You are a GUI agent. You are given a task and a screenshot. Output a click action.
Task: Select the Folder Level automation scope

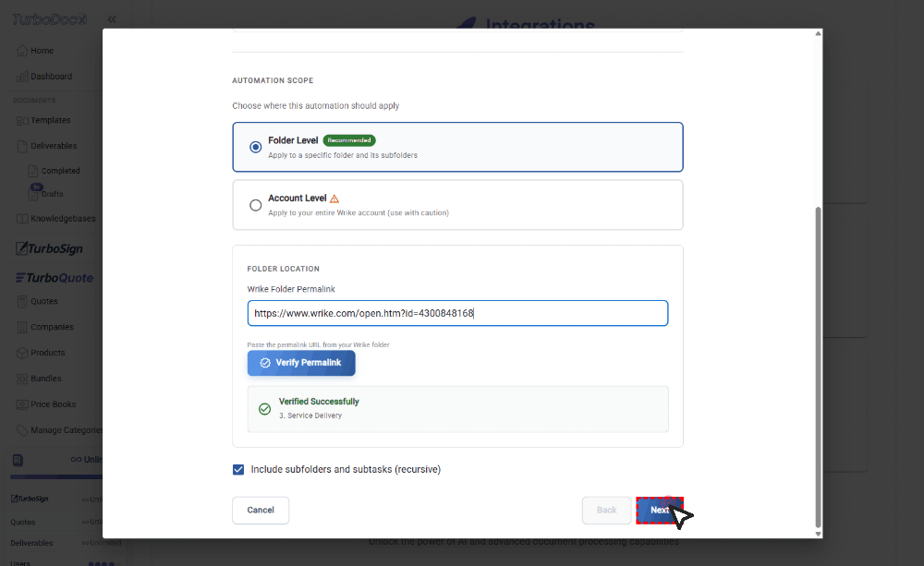pyautogui.click(x=255, y=146)
